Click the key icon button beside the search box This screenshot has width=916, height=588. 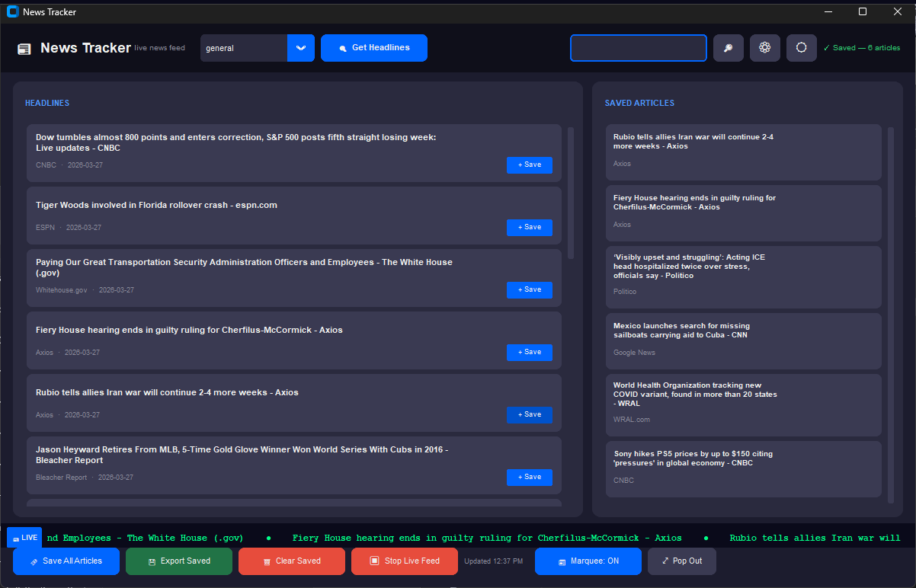tap(728, 48)
